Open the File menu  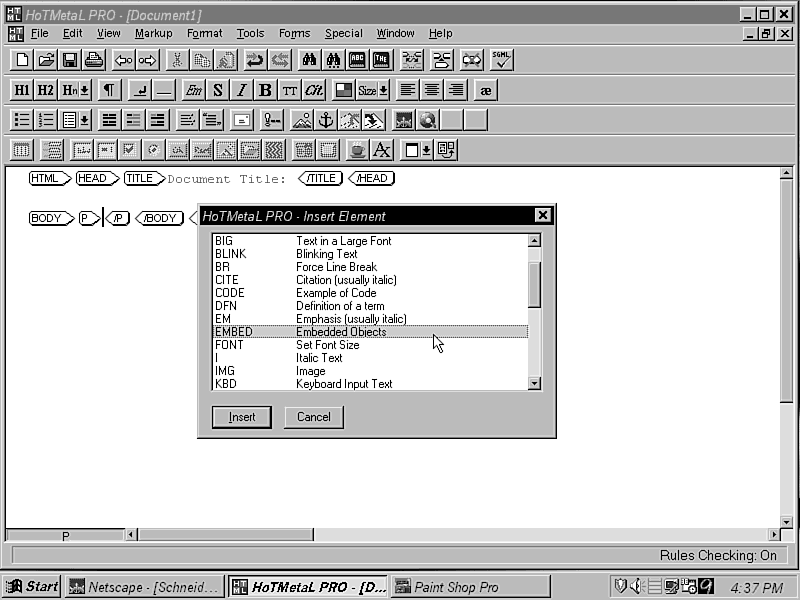[40, 34]
